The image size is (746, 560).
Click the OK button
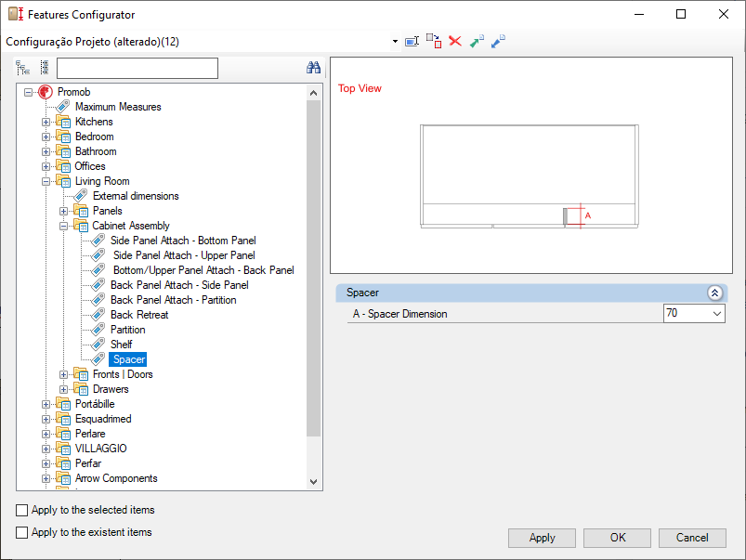coord(617,538)
